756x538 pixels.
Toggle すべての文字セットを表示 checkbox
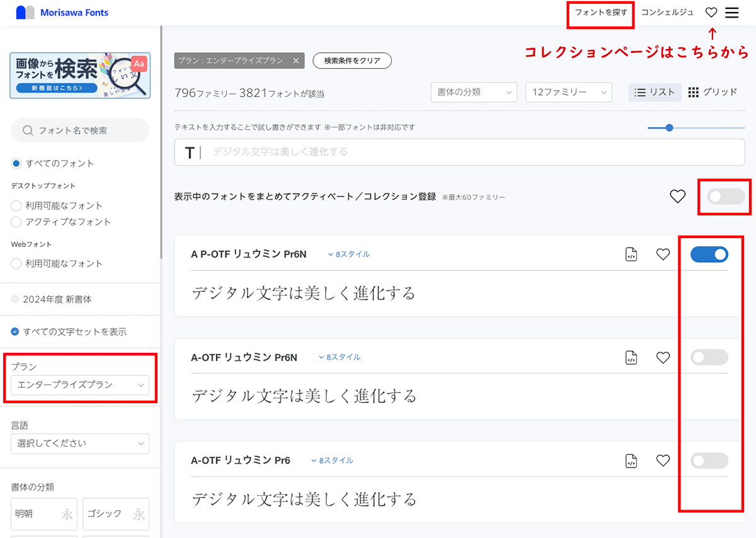click(x=15, y=332)
